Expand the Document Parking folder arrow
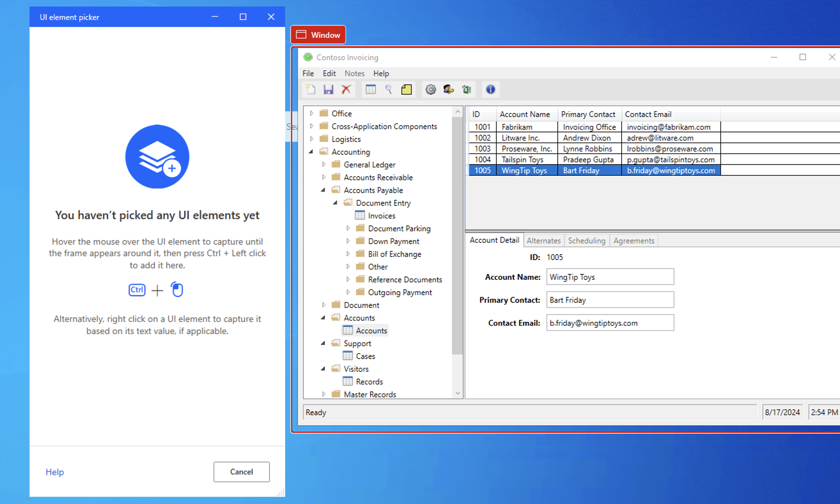The image size is (840, 504). coord(348,229)
